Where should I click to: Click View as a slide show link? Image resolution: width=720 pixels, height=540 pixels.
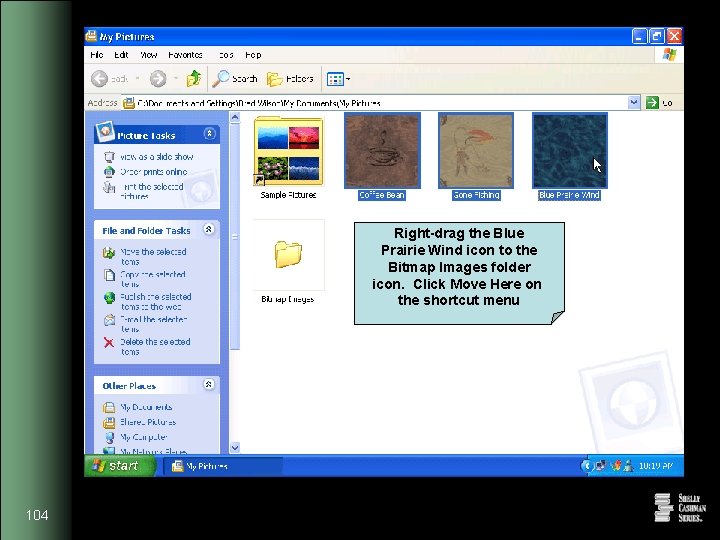pos(157,157)
